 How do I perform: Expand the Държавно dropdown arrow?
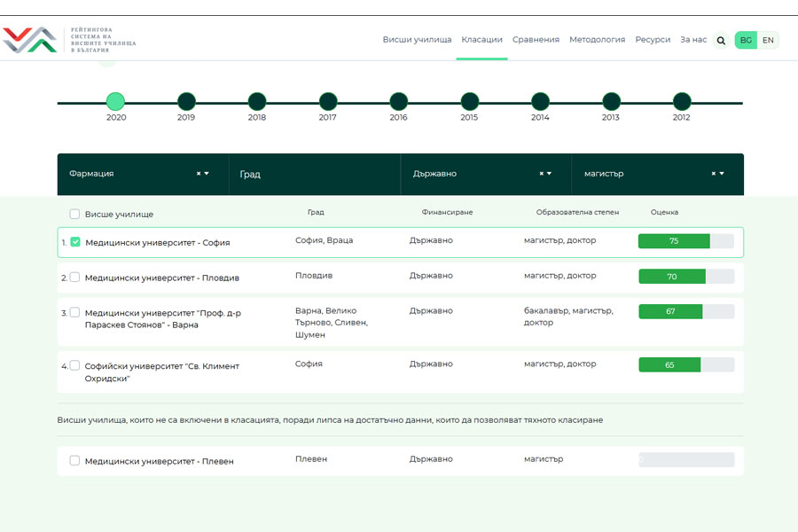[550, 174]
